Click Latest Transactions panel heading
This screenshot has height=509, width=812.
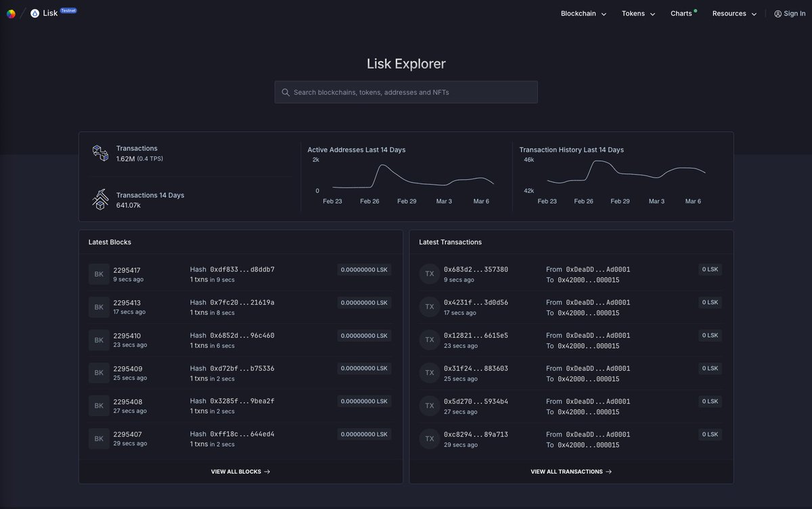click(x=451, y=242)
